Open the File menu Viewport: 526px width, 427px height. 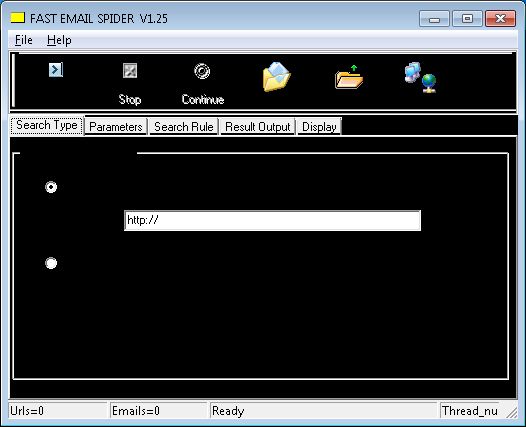24,40
